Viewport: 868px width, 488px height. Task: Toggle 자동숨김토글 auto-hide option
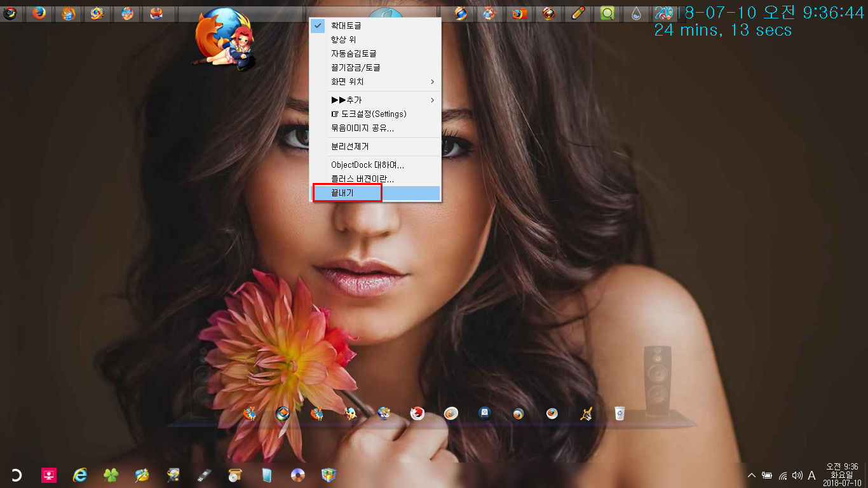point(376,53)
